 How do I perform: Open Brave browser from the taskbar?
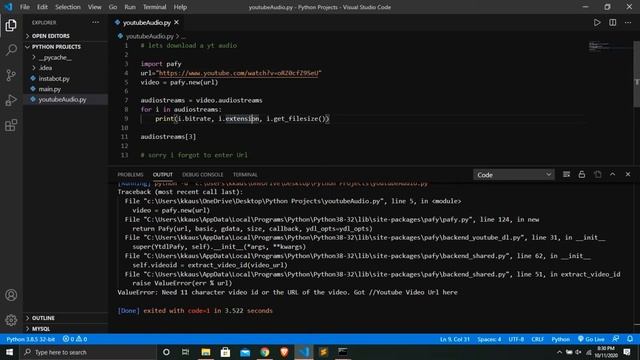pos(284,352)
